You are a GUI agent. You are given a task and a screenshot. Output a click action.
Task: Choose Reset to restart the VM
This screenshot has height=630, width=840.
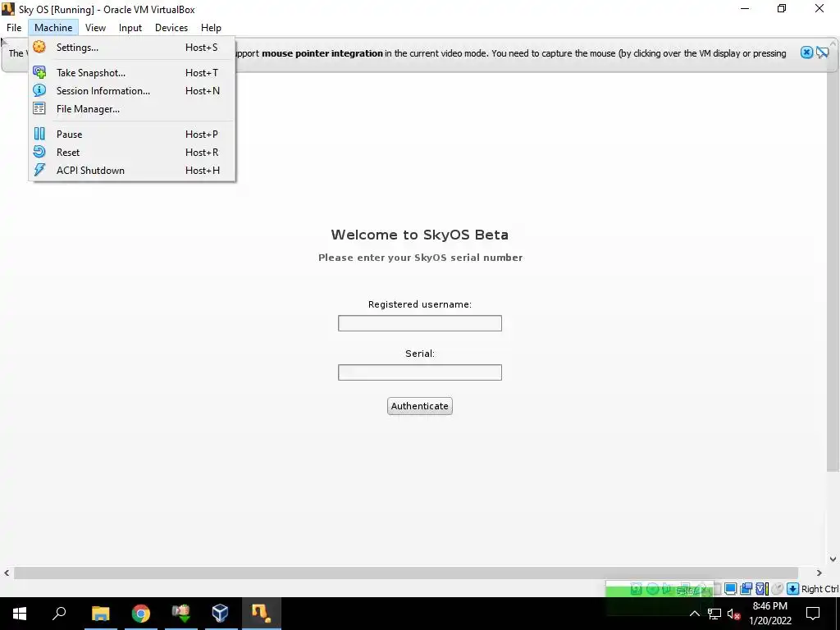[132, 152]
